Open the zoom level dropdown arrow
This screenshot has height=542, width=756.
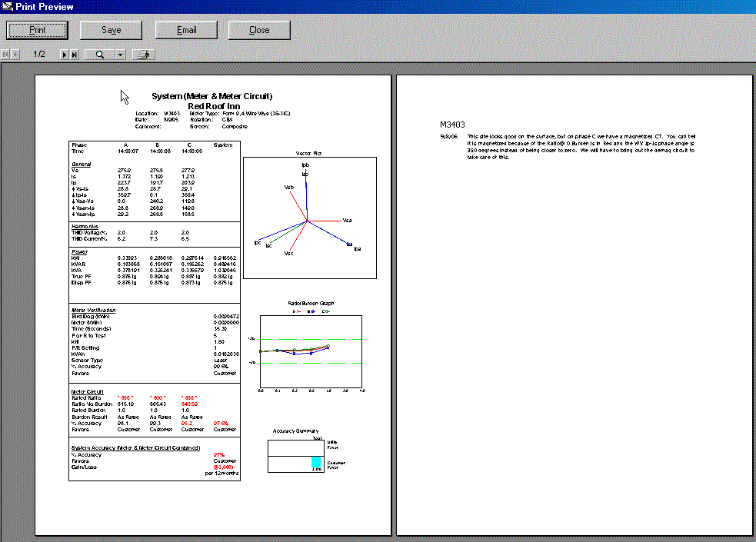coord(121,55)
